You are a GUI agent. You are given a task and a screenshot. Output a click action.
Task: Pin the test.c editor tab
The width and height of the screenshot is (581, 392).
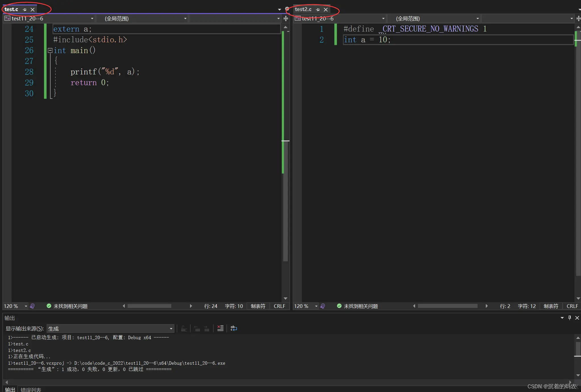coord(25,10)
